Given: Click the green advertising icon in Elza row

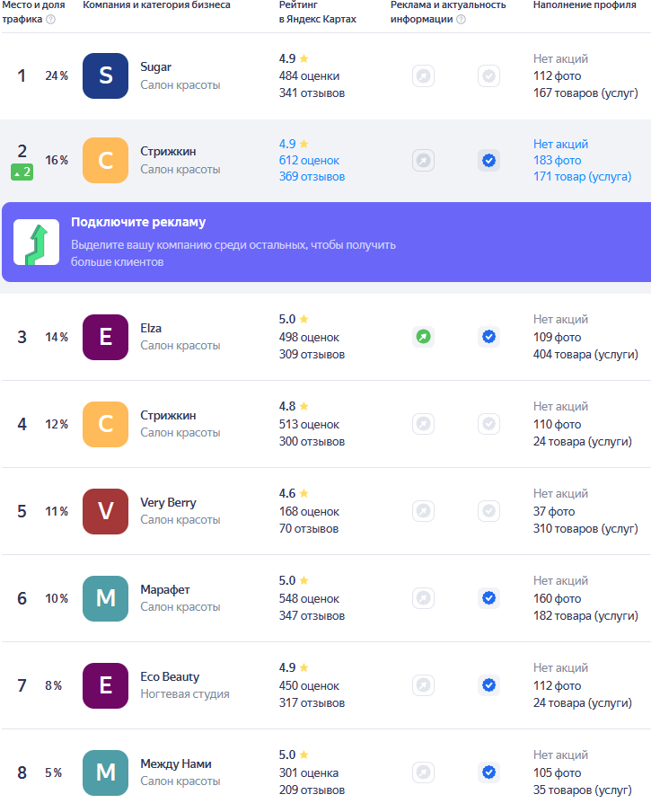Looking at the screenshot, I should [x=423, y=337].
